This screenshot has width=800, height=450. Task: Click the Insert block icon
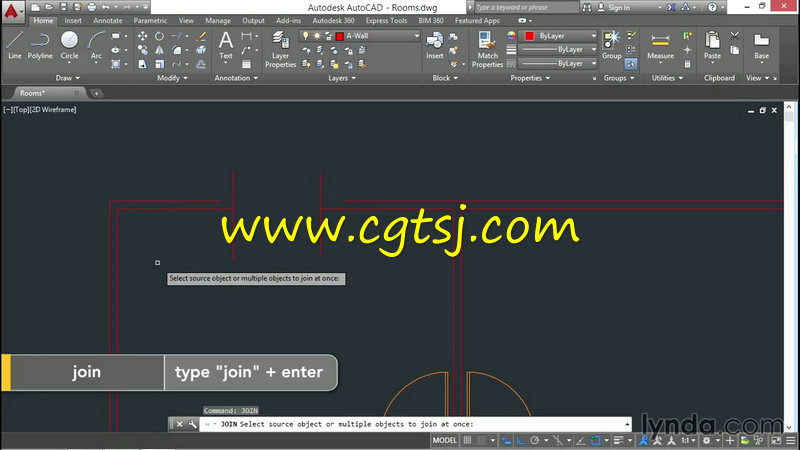click(x=435, y=45)
